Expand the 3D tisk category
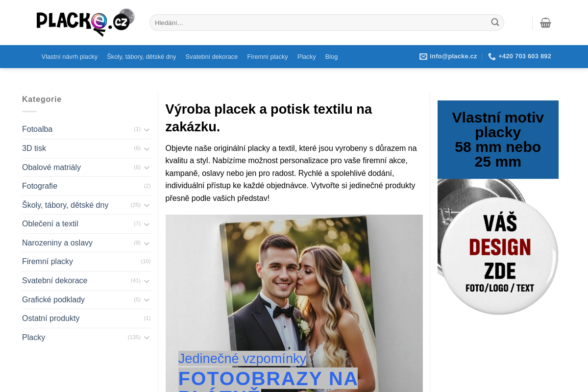 pyautogui.click(x=146, y=148)
